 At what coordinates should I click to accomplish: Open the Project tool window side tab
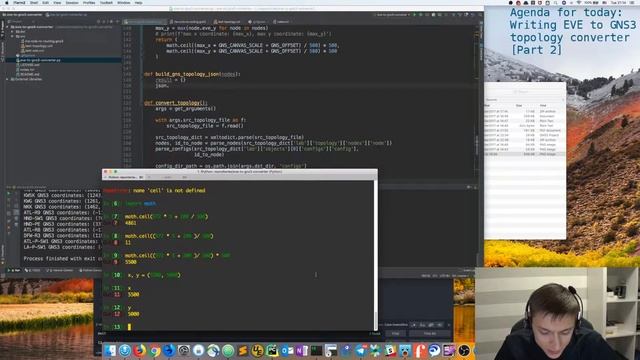pyautogui.click(x=2, y=29)
